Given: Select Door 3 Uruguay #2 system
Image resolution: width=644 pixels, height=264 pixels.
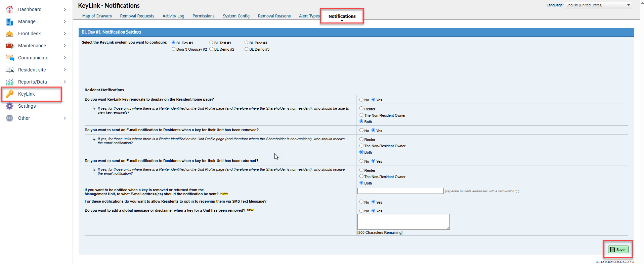Looking at the screenshot, I should tap(174, 49).
